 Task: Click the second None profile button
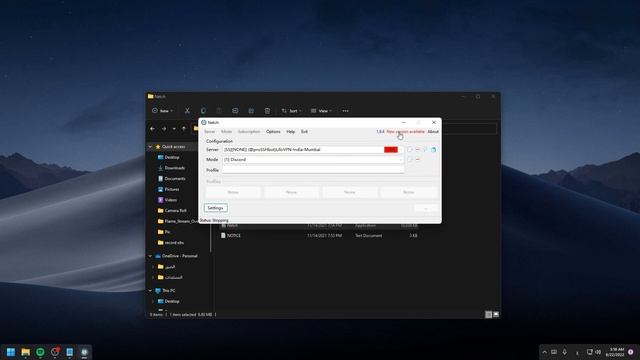(x=291, y=192)
